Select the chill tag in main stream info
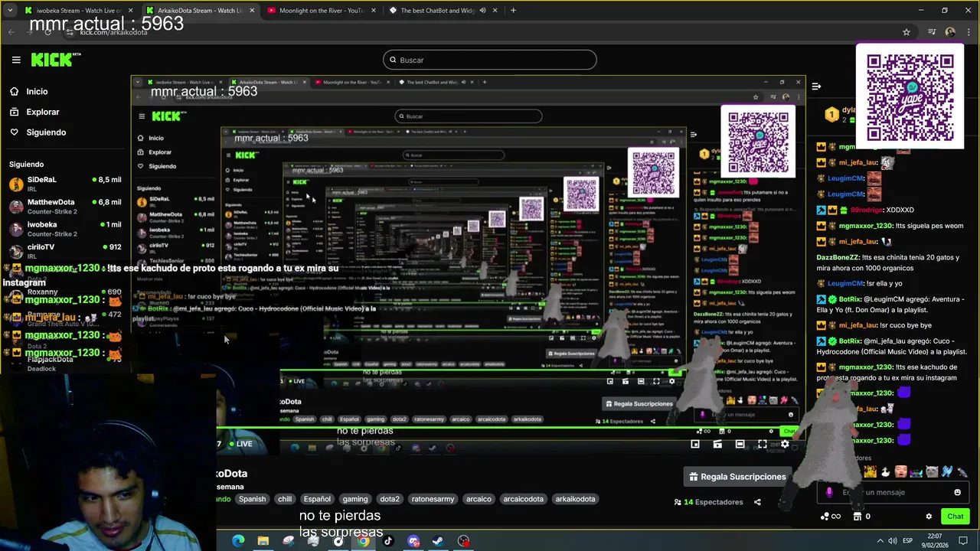The width and height of the screenshot is (980, 551). click(x=285, y=499)
